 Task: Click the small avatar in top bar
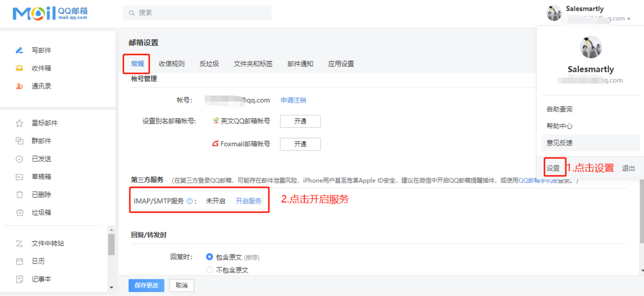pyautogui.click(x=554, y=13)
